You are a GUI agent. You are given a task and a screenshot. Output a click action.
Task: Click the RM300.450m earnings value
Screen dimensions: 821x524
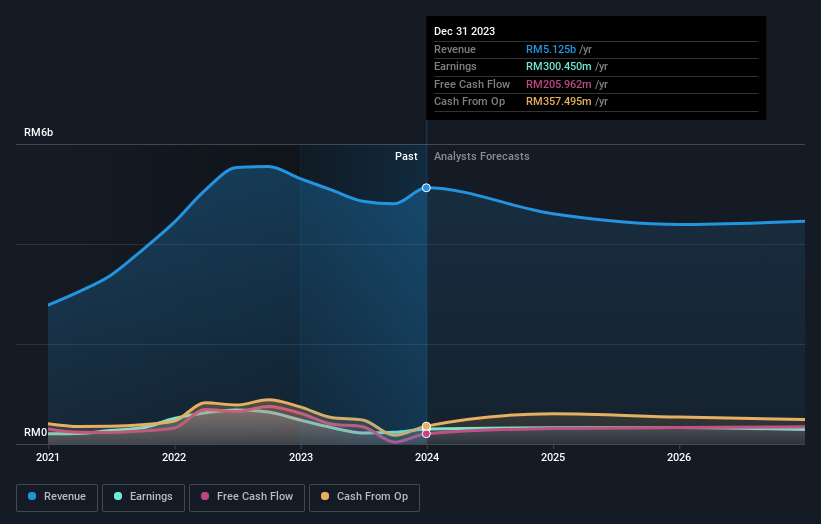click(x=559, y=66)
